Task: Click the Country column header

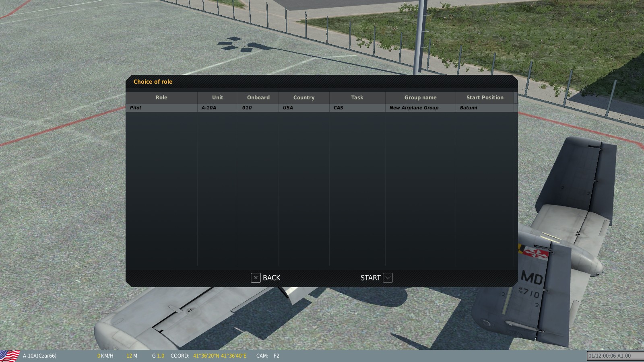Action: point(304,97)
